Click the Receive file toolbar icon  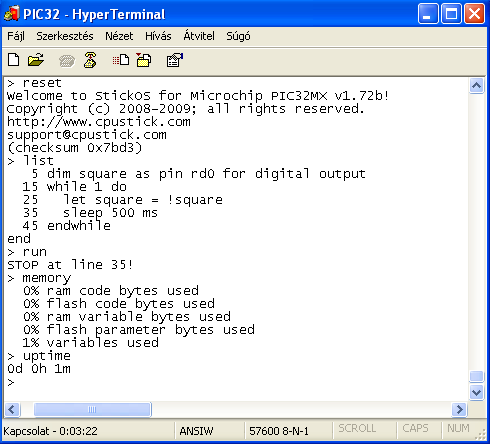point(144,60)
